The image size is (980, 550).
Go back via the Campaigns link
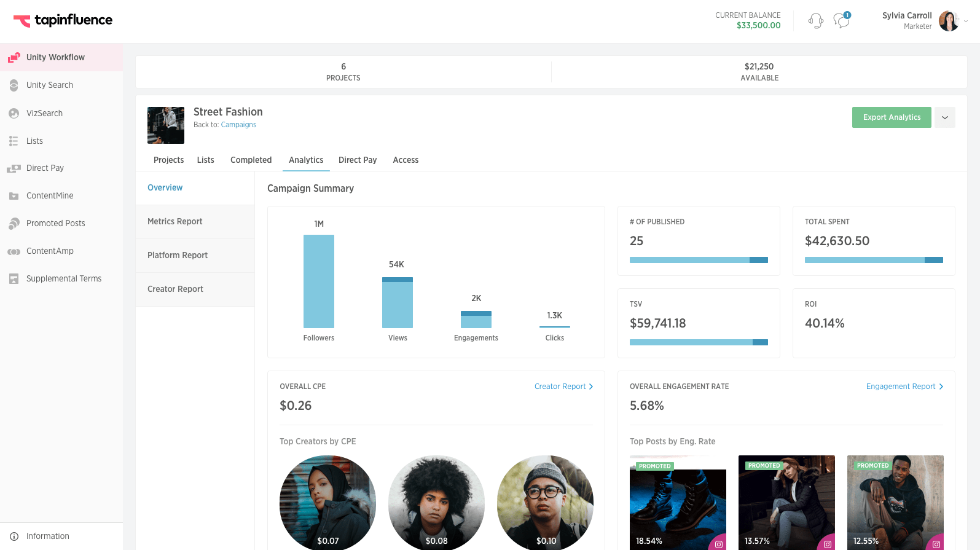pyautogui.click(x=238, y=125)
